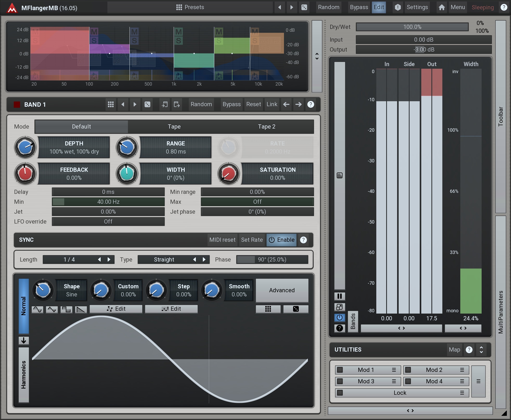
Task: Step sync Type to previous option
Action: 195,259
